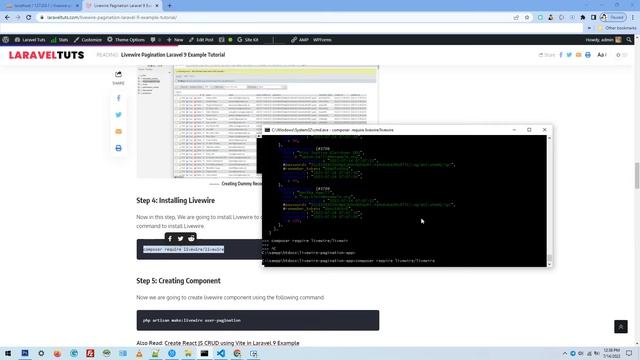Print article from header bar
Screen dimensions: 640x360
(588, 55)
